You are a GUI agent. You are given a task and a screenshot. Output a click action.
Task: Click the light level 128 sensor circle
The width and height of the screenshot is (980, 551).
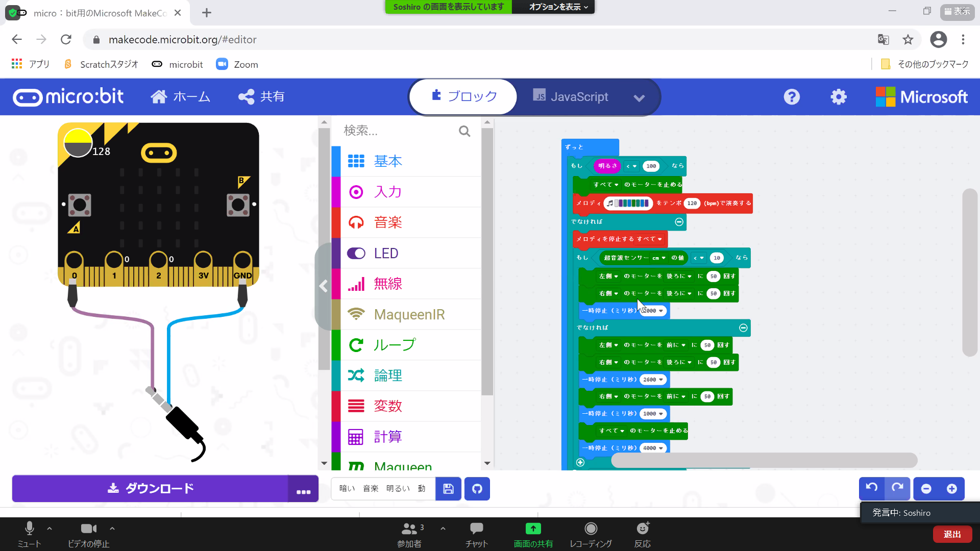point(78,143)
